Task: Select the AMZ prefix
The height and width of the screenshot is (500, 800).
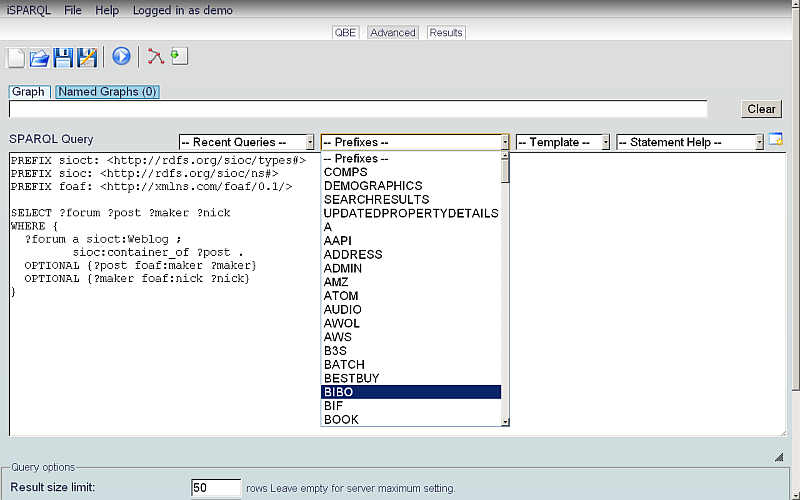Action: pyautogui.click(x=411, y=282)
